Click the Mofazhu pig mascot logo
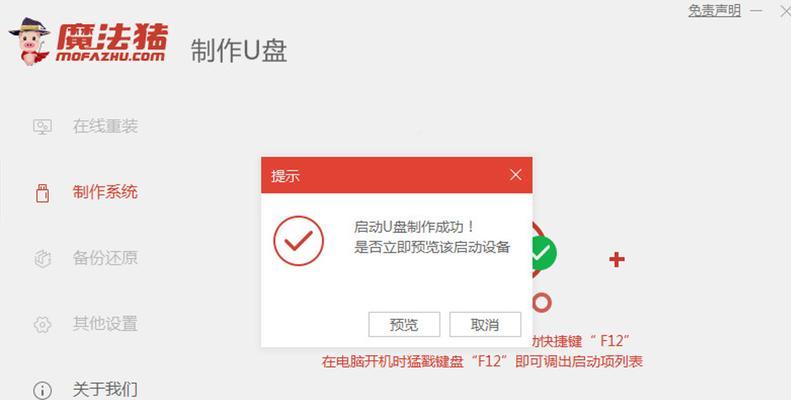Image resolution: width=791 pixels, height=400 pixels. click(29, 41)
